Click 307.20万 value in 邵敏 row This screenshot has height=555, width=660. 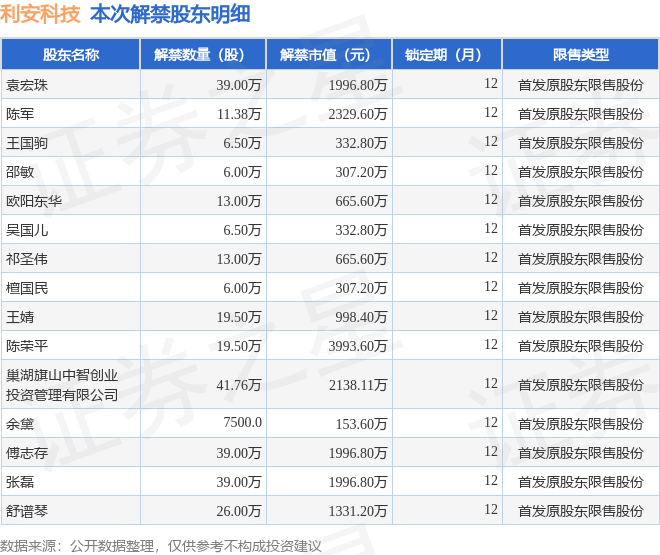pos(361,172)
